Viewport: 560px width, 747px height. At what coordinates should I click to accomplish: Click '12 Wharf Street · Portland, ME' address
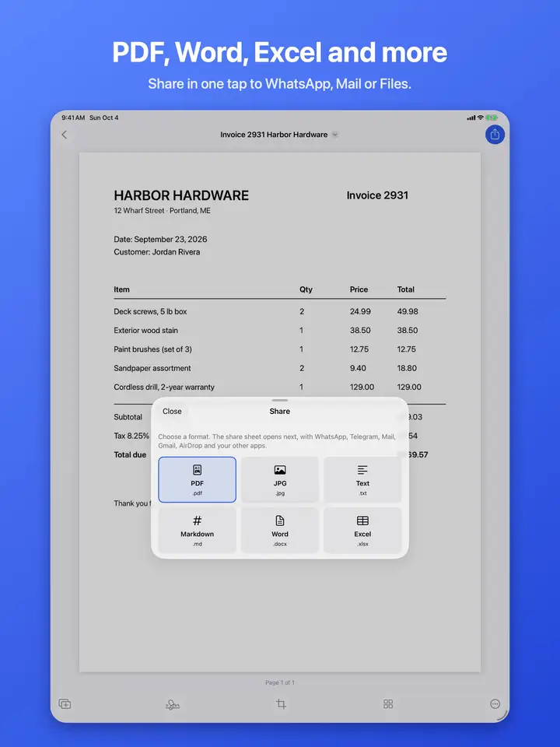point(162,211)
